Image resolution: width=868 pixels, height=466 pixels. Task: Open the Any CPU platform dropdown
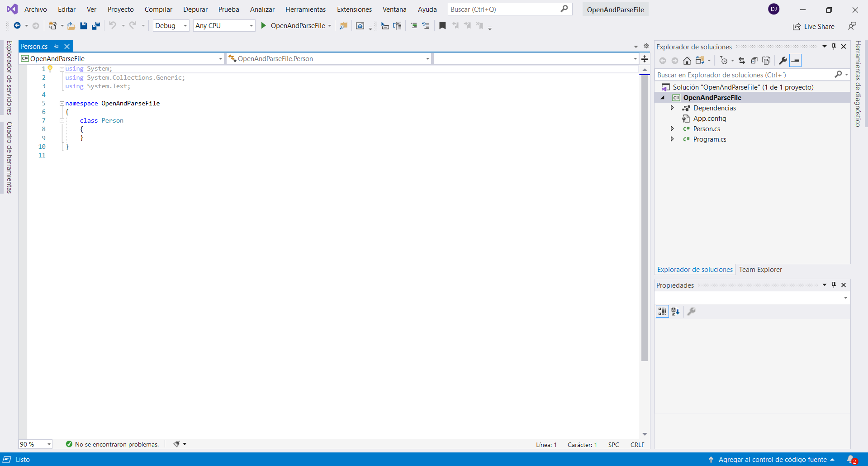coord(224,26)
